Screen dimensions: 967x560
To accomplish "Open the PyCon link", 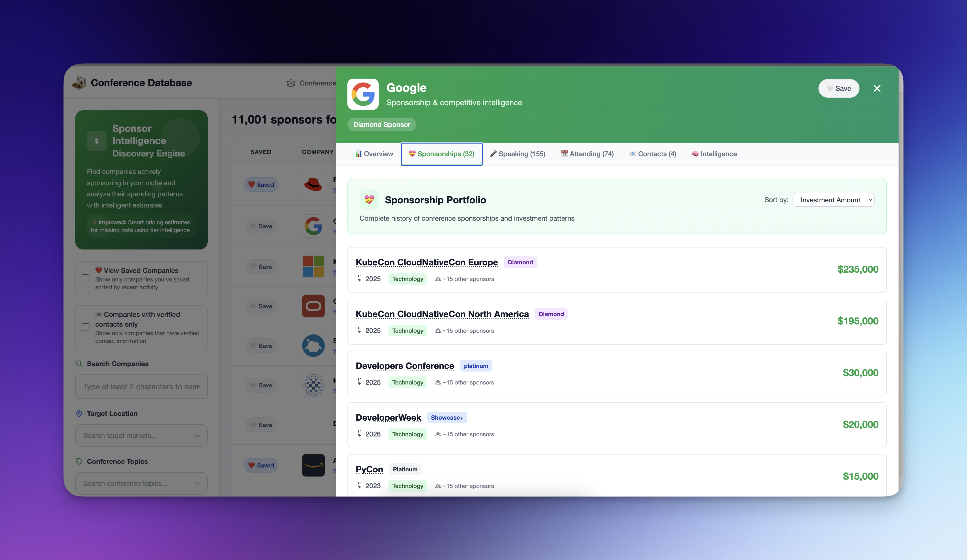I will [x=369, y=469].
